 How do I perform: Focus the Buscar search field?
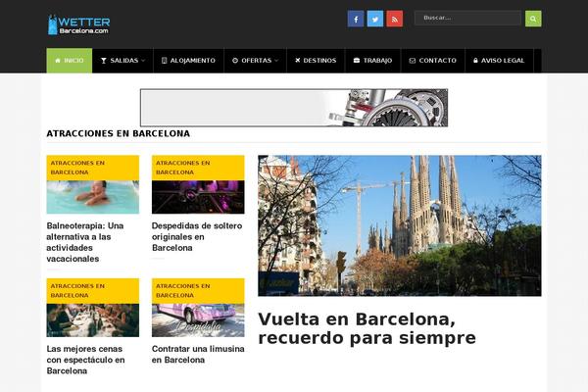pyautogui.click(x=467, y=18)
